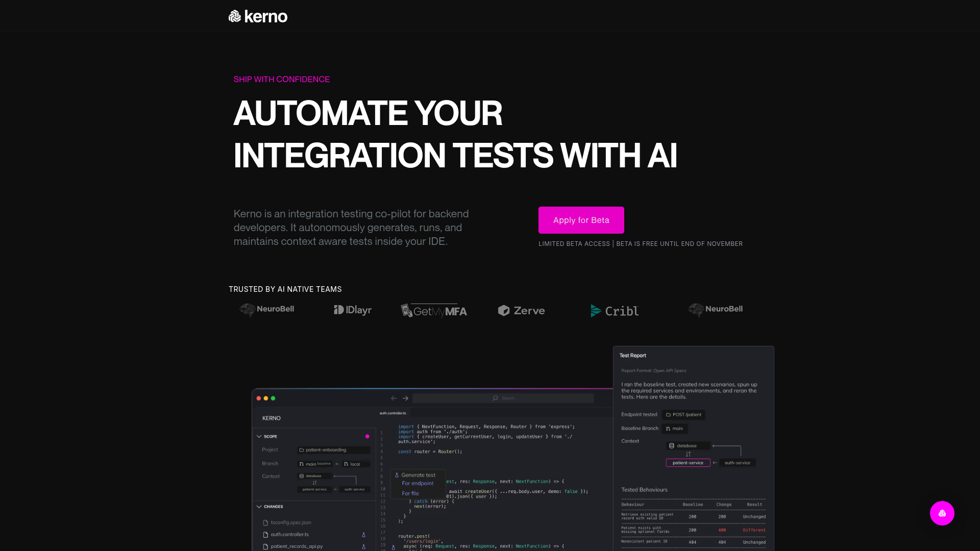Collapse the SCOPE section

[259, 436]
